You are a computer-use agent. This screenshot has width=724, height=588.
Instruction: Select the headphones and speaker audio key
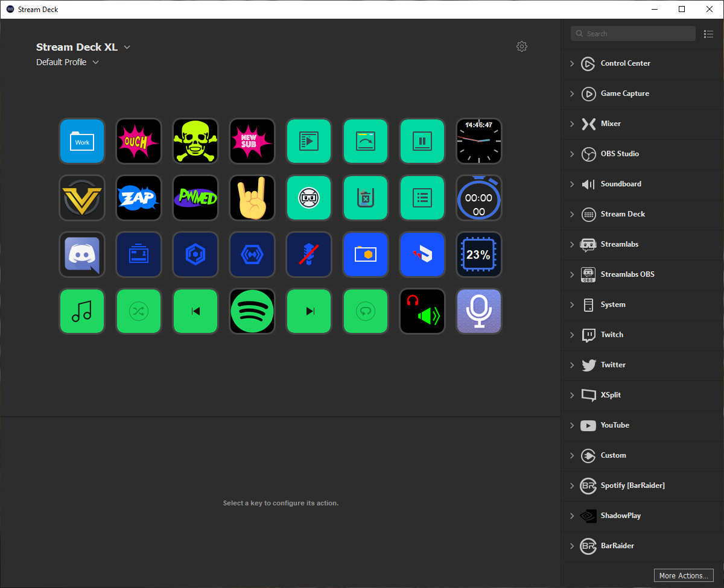[422, 311]
